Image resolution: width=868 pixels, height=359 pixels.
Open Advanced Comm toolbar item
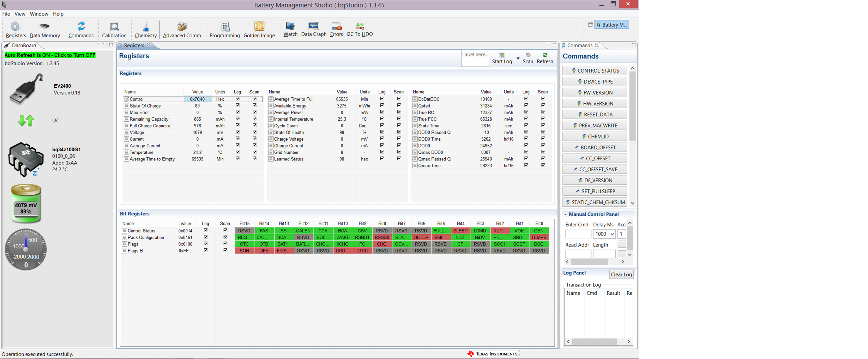click(182, 30)
